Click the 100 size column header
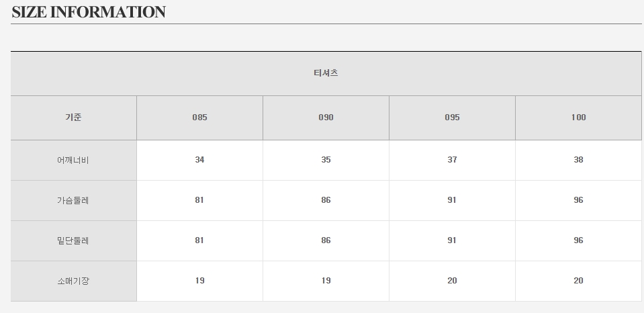This screenshot has width=644, height=313. pos(578,118)
